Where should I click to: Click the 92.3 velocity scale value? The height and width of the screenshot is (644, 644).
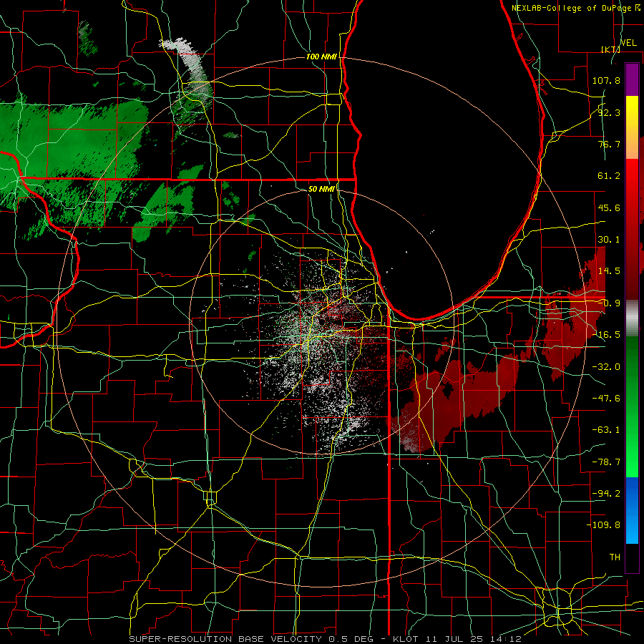point(609,112)
